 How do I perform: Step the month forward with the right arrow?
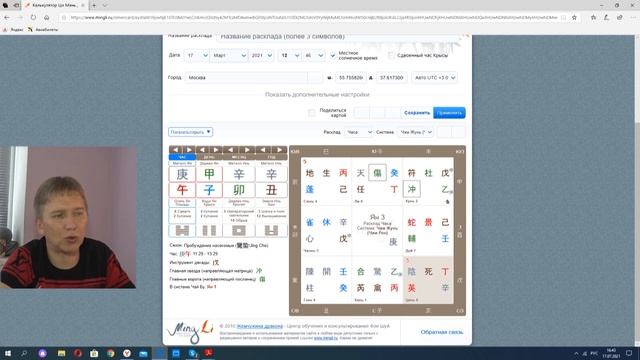pos(247,150)
